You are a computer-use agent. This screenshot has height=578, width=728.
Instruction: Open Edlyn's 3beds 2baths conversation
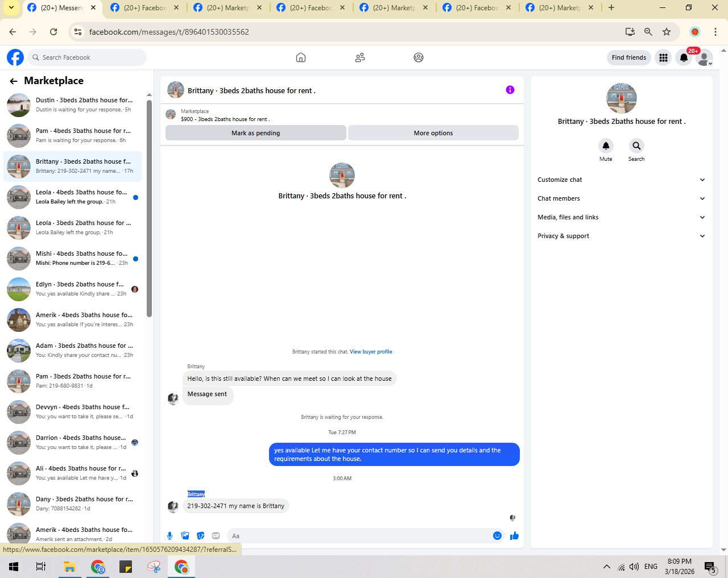[72, 289]
